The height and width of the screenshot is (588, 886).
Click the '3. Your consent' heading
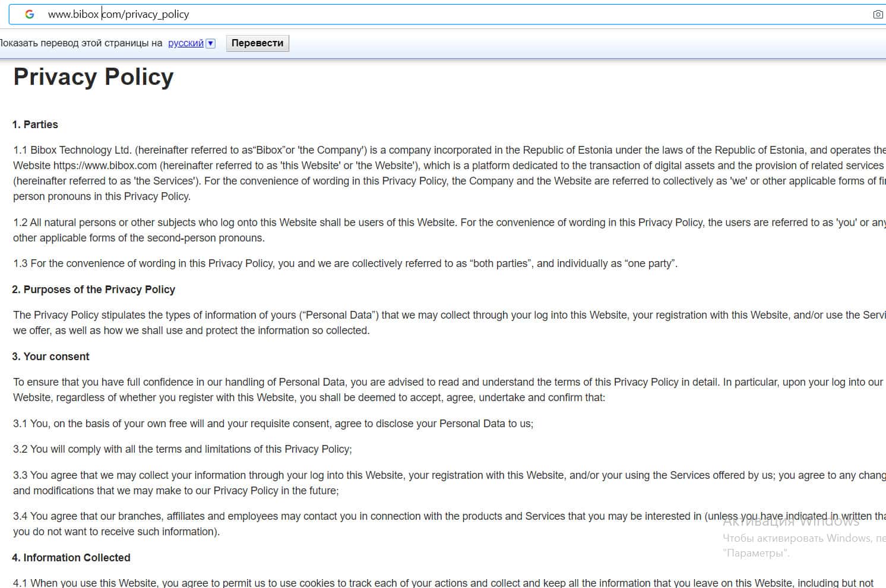point(50,357)
